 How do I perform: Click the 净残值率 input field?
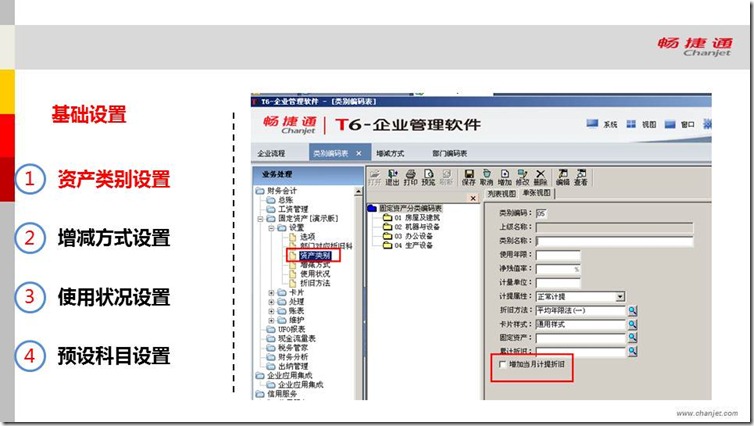click(x=558, y=269)
